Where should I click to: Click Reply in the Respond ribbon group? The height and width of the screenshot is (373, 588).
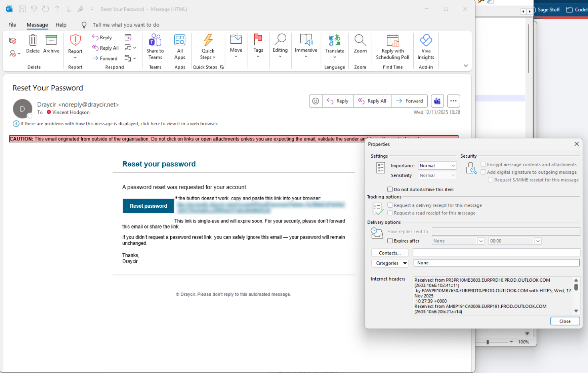tap(102, 38)
